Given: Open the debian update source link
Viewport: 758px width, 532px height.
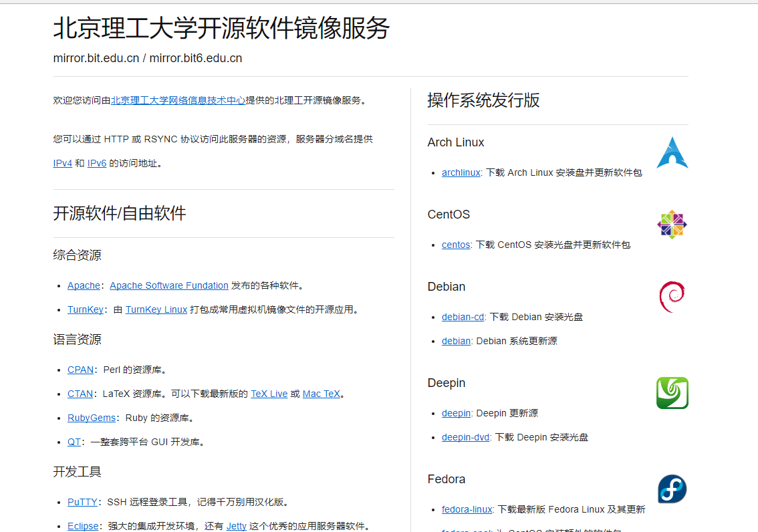Looking at the screenshot, I should pos(456,341).
